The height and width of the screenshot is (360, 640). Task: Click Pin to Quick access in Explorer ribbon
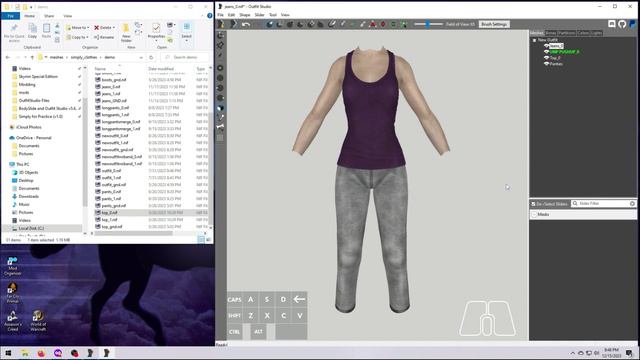tap(14, 33)
